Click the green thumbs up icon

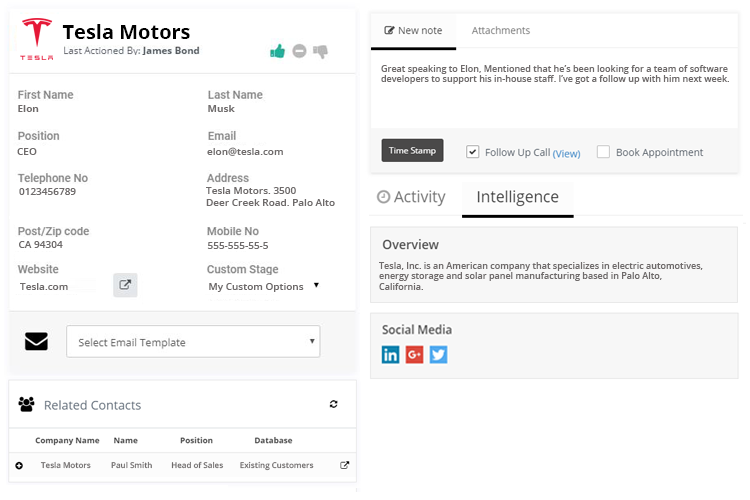pos(278,51)
